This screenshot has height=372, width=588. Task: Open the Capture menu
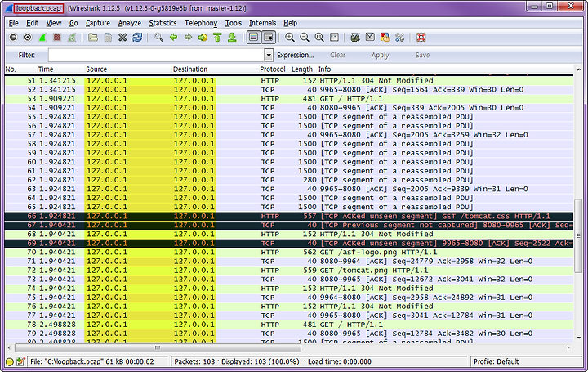98,23
